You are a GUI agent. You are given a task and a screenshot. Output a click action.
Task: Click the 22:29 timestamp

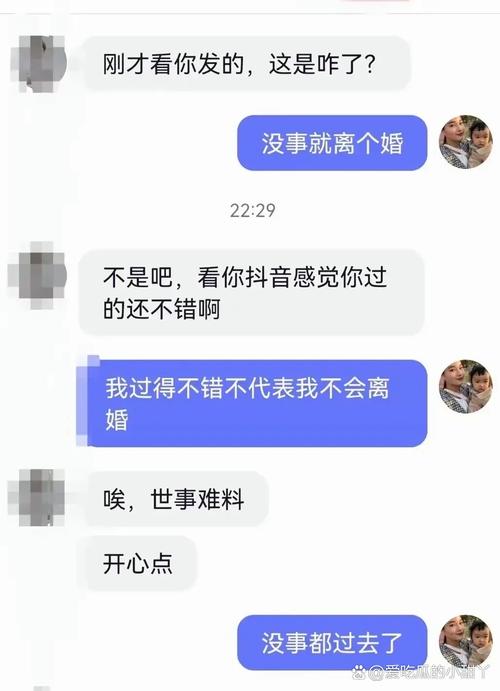(252, 211)
